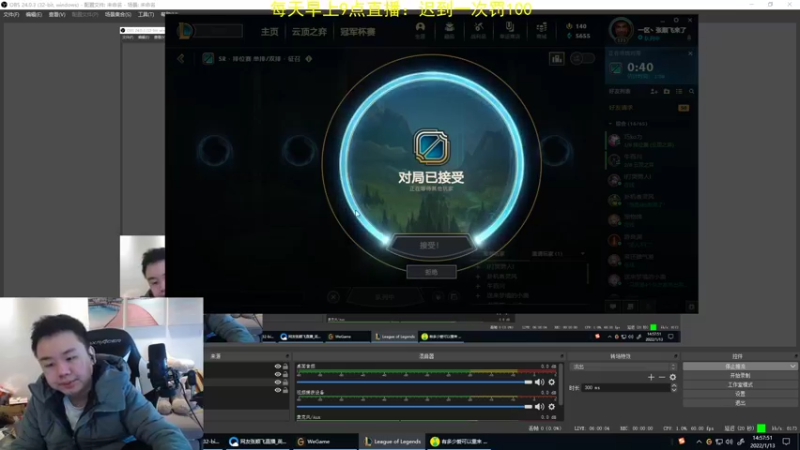Click the 工作室模式 studio mode button
Image resolution: width=800 pixels, height=450 pixels.
coord(740,385)
